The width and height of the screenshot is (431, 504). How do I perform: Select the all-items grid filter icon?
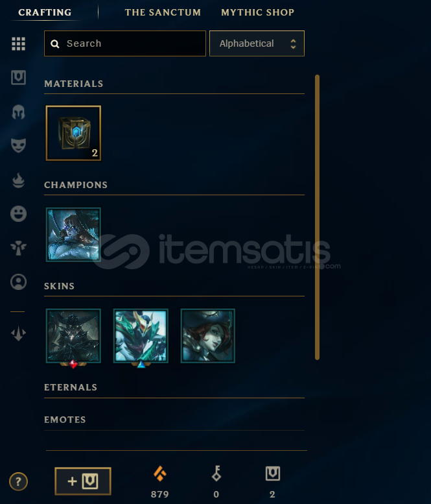point(18,43)
